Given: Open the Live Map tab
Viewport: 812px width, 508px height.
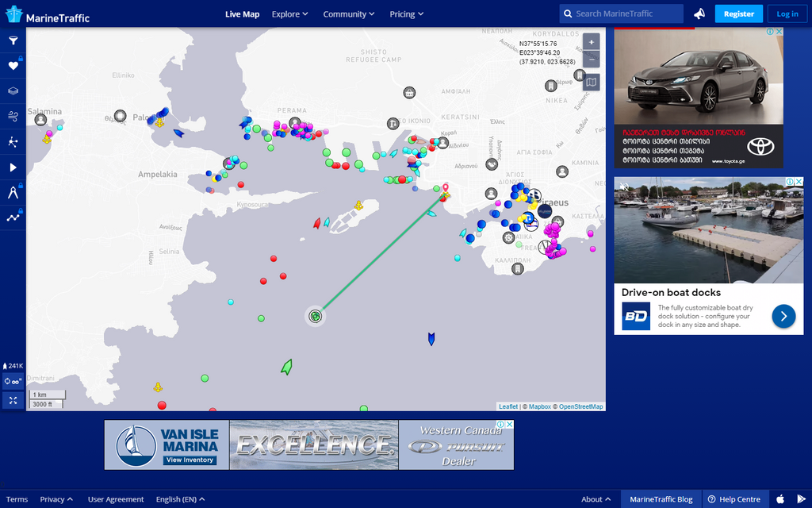Looking at the screenshot, I should (243, 14).
